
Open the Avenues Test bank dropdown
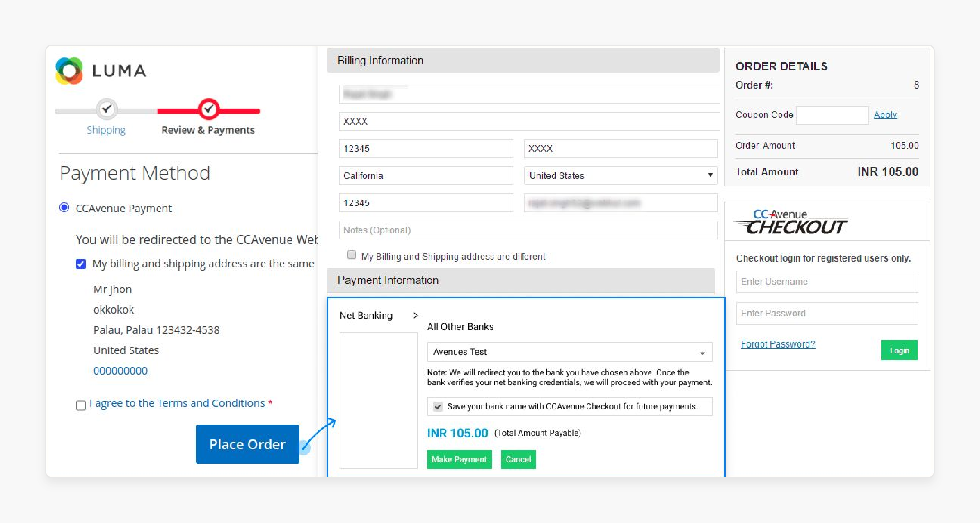(569, 352)
